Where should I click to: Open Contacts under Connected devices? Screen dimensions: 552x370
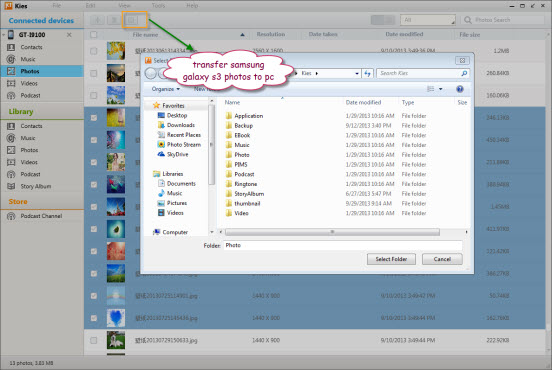click(31, 47)
